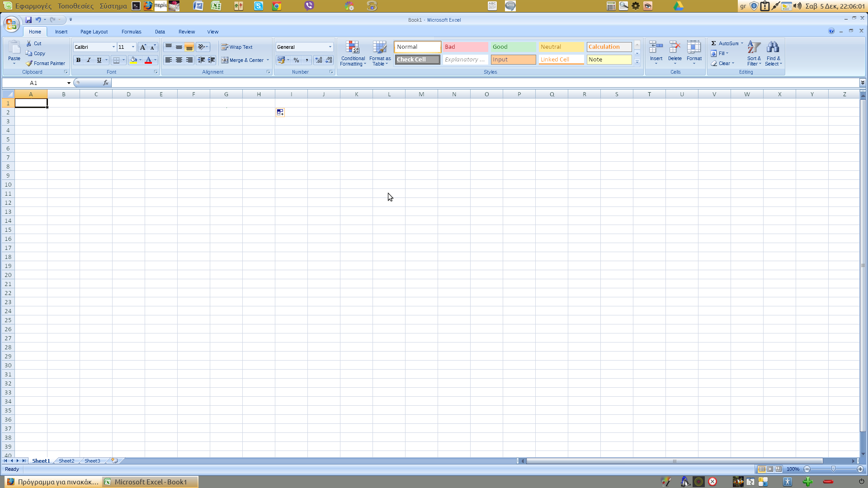Toggle Top Align vertical alignment
868x488 pixels.
click(x=168, y=47)
